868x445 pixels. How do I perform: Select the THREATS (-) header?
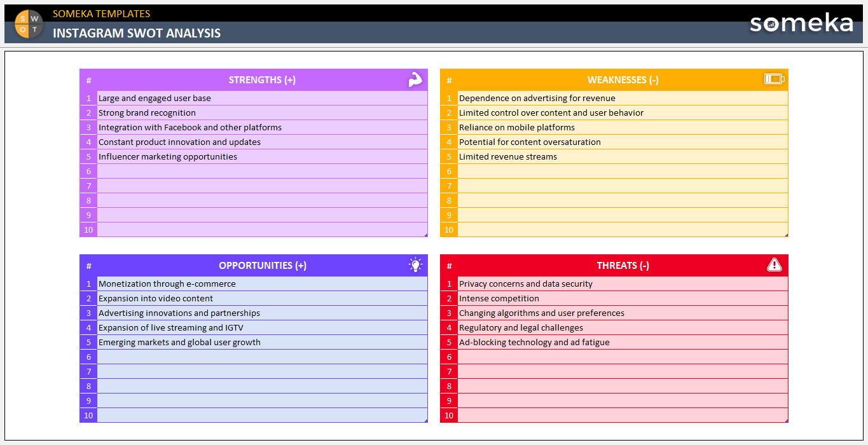point(623,266)
